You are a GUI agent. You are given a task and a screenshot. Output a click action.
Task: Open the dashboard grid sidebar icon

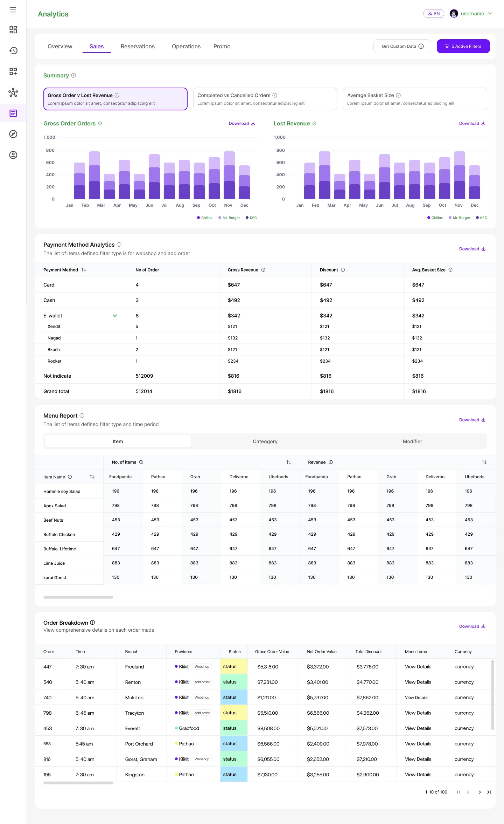(13, 30)
